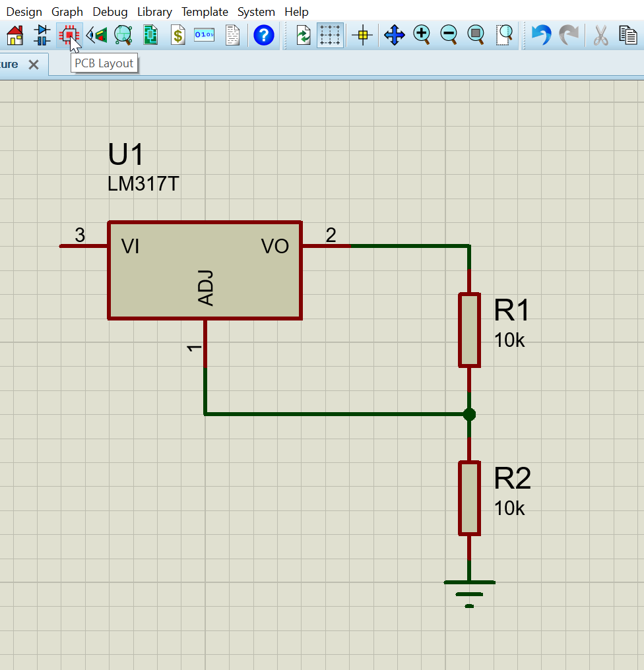
Task: Switch to Schematic Capture icon
Action: click(42, 34)
